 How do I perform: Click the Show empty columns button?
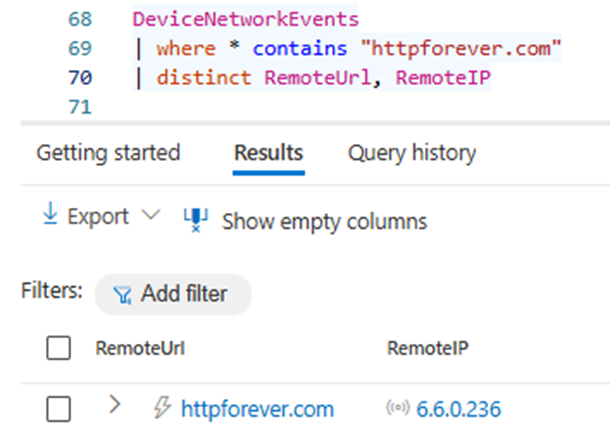[324, 221]
